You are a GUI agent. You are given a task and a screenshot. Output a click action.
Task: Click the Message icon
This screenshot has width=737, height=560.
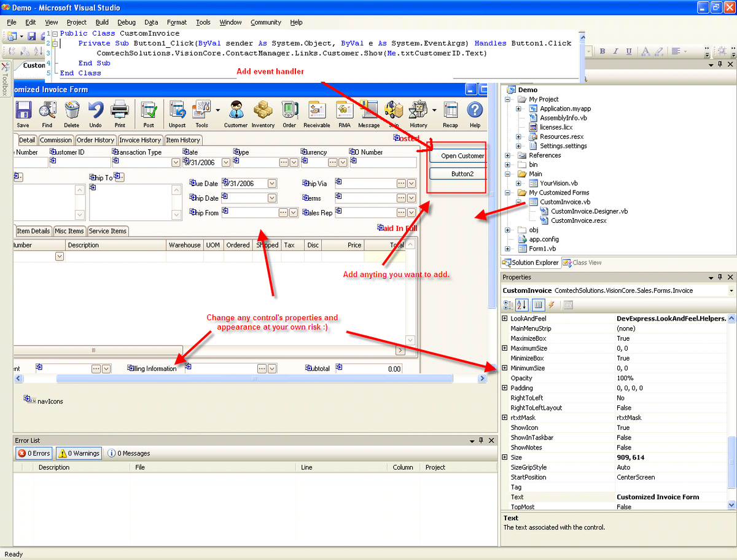point(368,111)
